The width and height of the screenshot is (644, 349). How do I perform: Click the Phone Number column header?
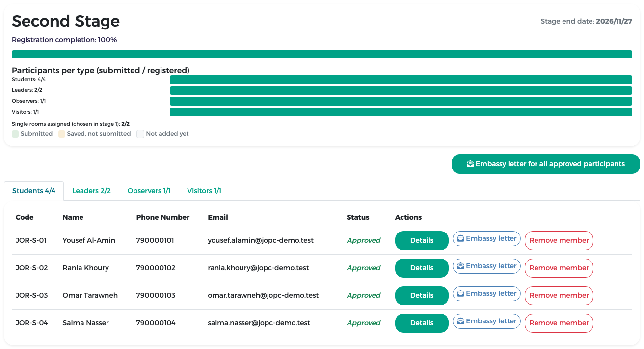point(163,217)
